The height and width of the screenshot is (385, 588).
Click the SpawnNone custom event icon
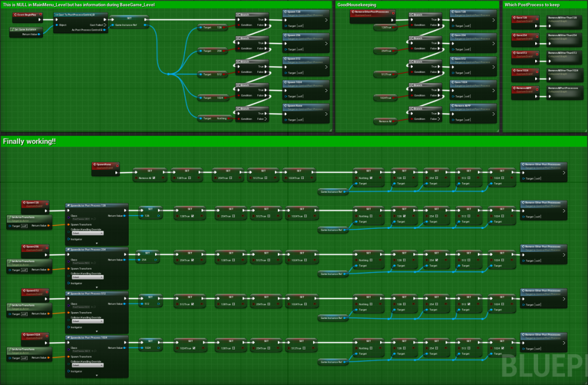(95, 165)
